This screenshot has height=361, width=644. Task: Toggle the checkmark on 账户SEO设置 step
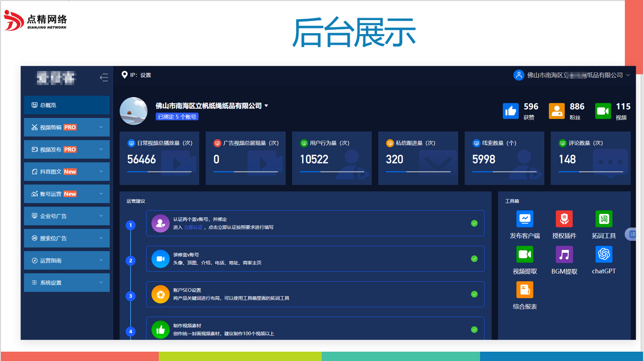tap(474, 294)
